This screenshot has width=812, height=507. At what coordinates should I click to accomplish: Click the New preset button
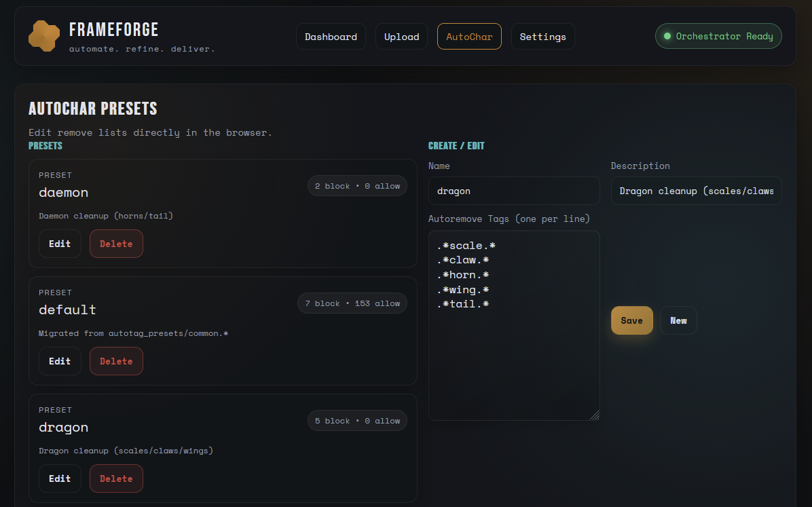678,320
